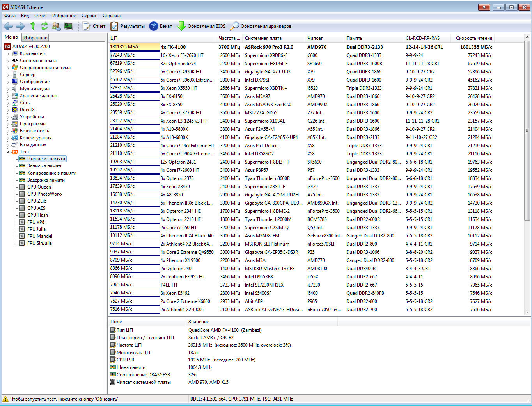Screen dimensions: 532x406
Task: Sort by Скорость чтения column header
Action: point(473,38)
